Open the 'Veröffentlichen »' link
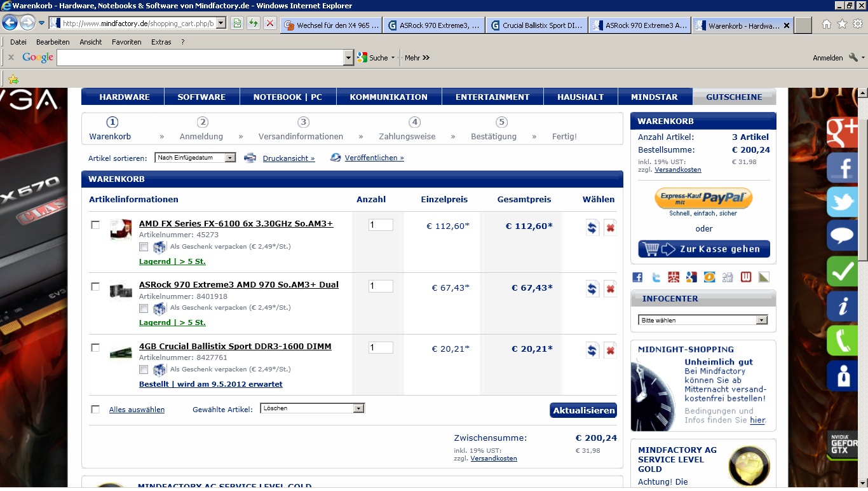The height and width of the screenshot is (491, 868). (374, 158)
